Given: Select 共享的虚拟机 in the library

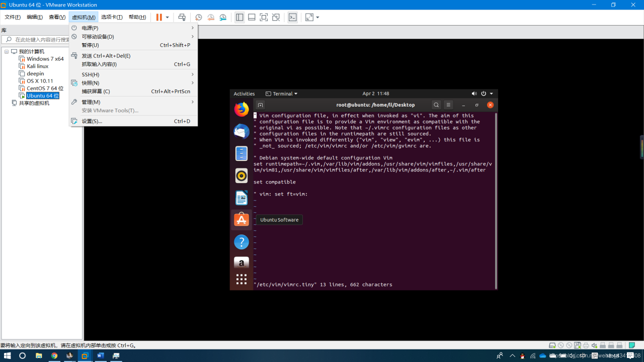Looking at the screenshot, I should (x=34, y=103).
